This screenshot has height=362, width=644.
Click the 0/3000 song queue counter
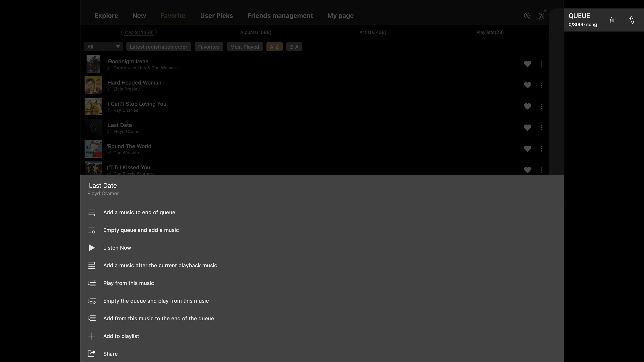[x=583, y=25]
